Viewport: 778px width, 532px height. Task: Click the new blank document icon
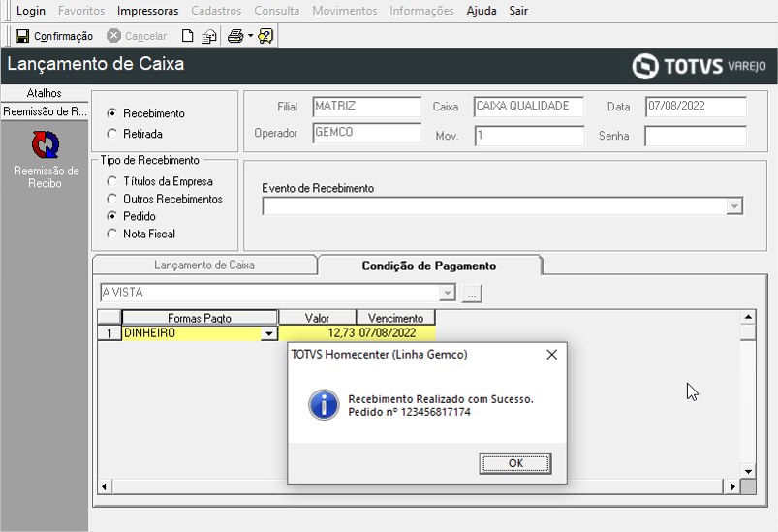pos(187,36)
